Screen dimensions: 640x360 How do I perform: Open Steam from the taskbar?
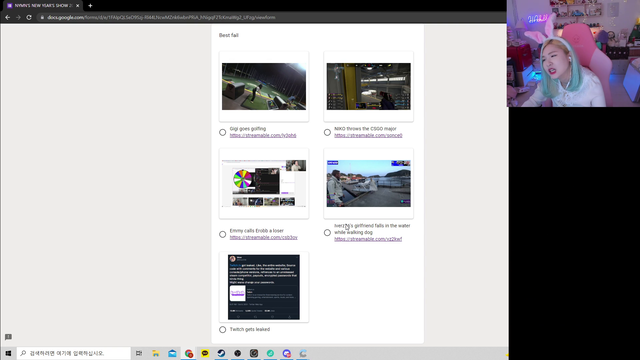[221, 353]
